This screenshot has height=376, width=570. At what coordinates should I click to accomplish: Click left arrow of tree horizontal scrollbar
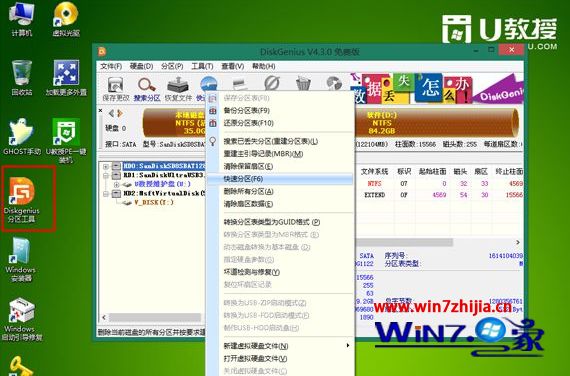[104, 317]
